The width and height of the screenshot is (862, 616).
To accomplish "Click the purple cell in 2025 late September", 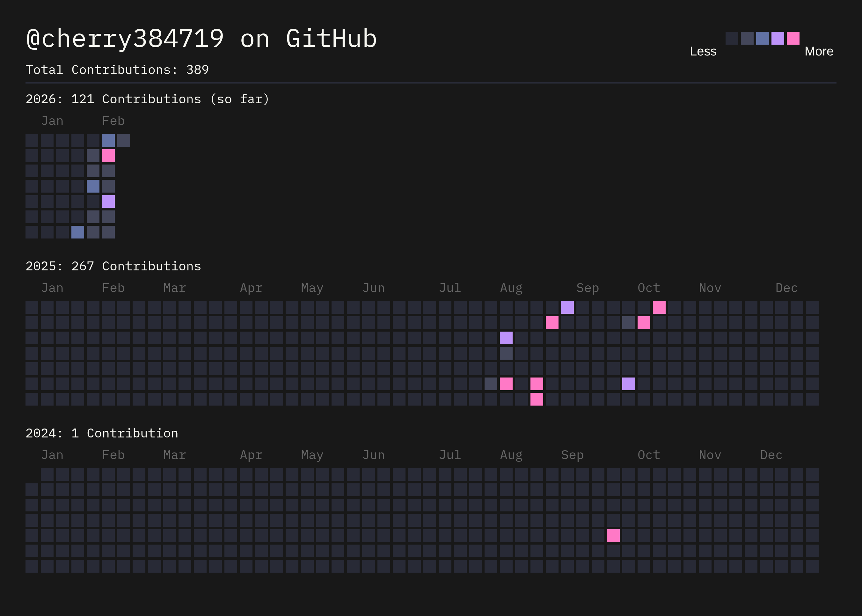I will point(628,384).
